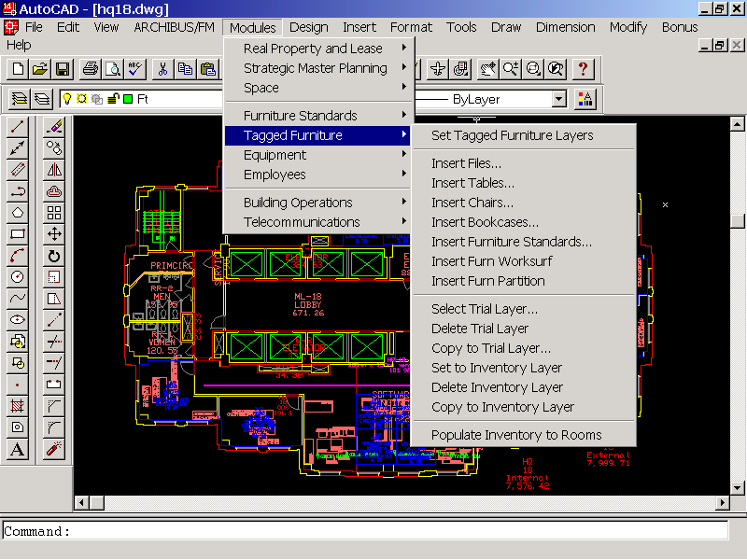Select the Rotate modify tool
Viewport: 747px width, 560px height.
[x=54, y=255]
